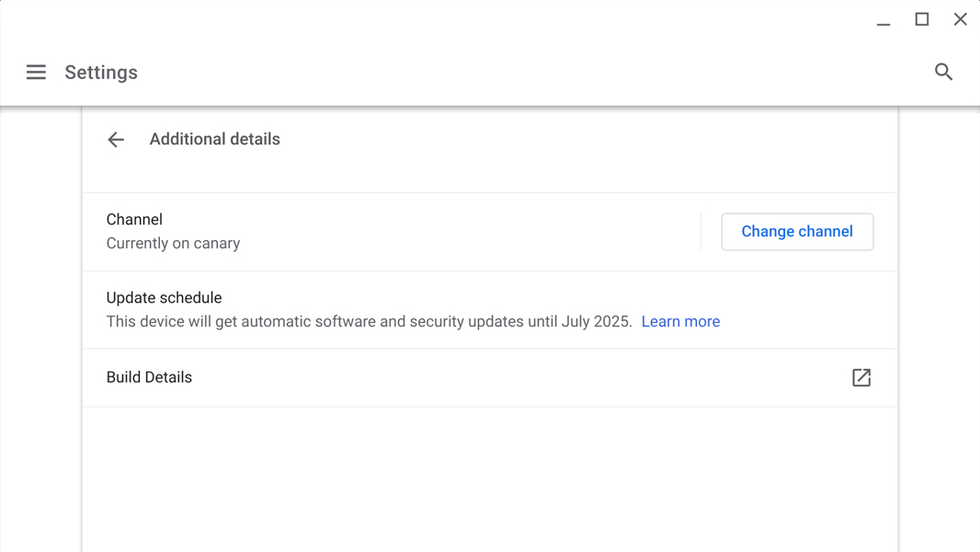Screen dimensions: 980x552
Task: Minimize the Settings window
Action: pos(883,20)
